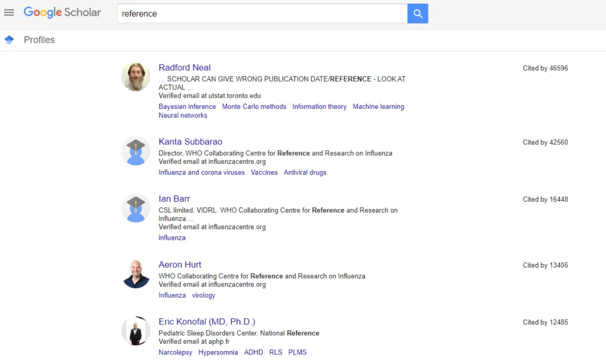The image size is (606, 364).
Task: Open the Eric Konofal (MD, Ph.D.) link
Action: click(x=207, y=321)
